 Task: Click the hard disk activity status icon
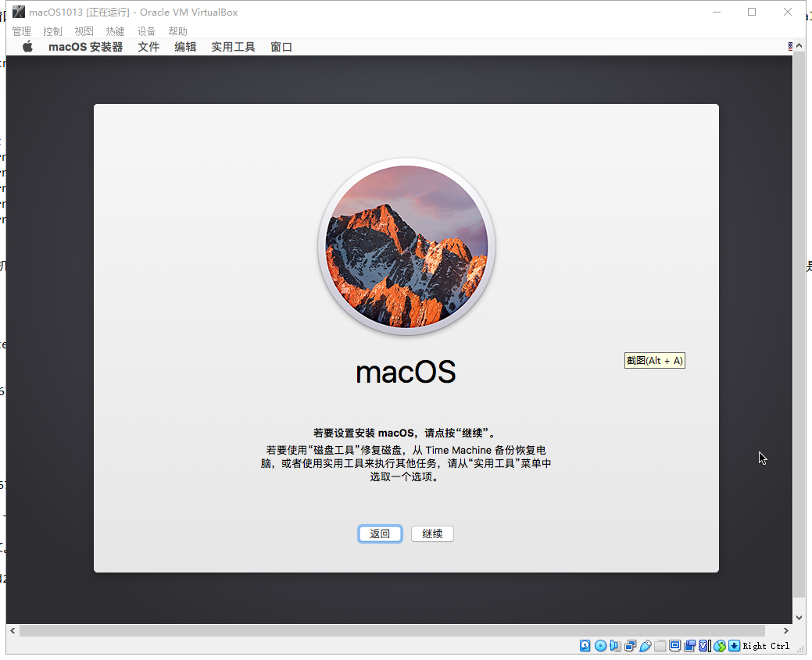585,645
